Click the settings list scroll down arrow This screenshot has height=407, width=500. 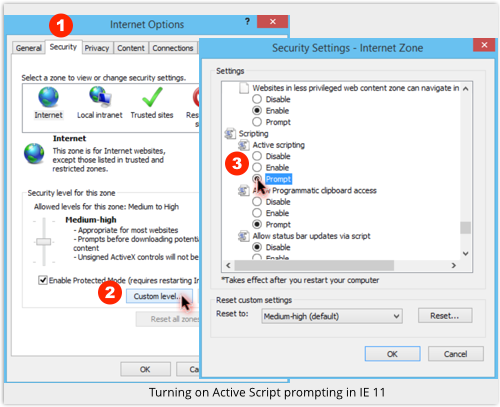tap(466, 254)
